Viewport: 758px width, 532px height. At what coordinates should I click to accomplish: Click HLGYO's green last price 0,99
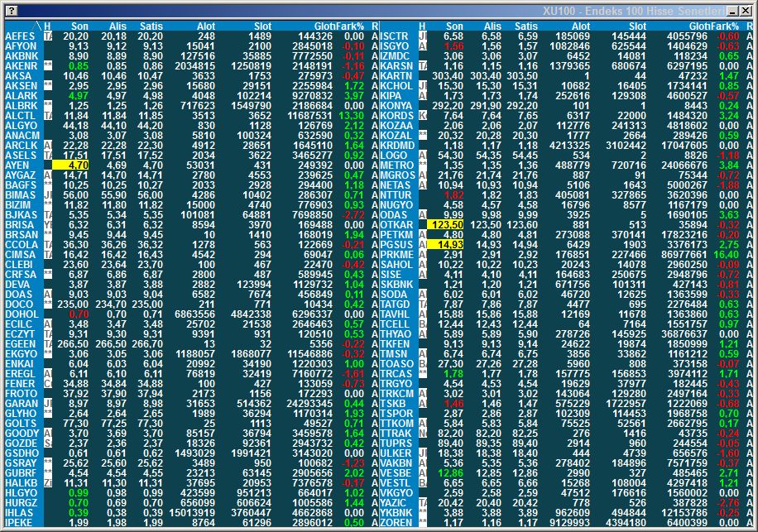click(79, 493)
